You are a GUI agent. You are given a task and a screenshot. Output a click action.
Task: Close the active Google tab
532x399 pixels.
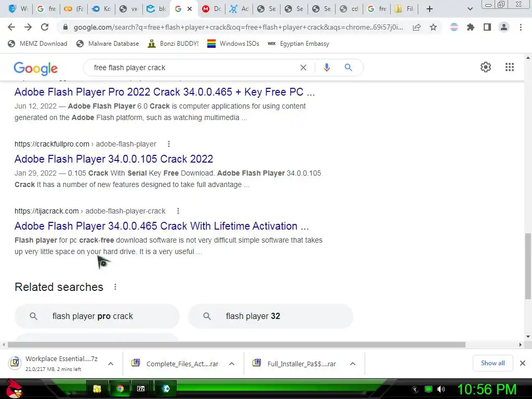(190, 9)
